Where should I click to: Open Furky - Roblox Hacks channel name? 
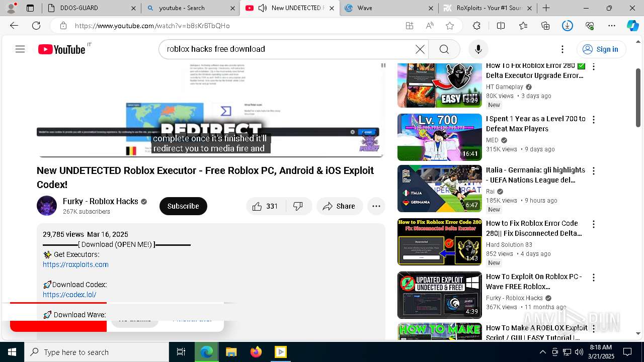coord(100,201)
